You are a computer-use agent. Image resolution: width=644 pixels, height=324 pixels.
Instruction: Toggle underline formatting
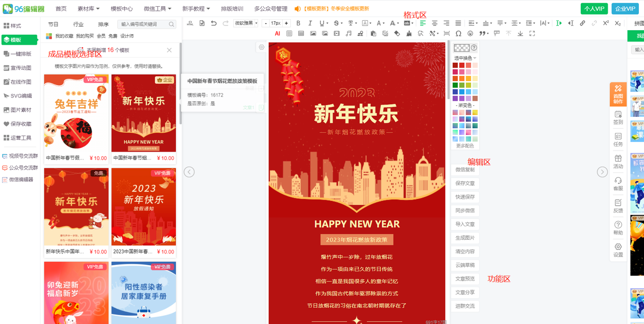click(x=322, y=23)
